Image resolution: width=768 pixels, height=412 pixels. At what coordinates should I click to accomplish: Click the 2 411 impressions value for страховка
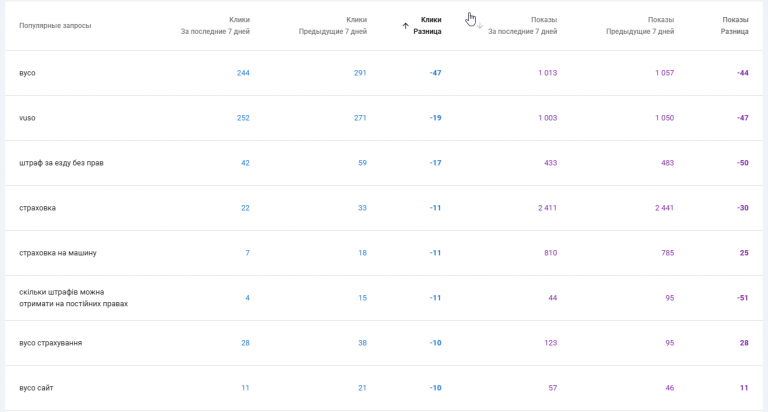(x=548, y=208)
